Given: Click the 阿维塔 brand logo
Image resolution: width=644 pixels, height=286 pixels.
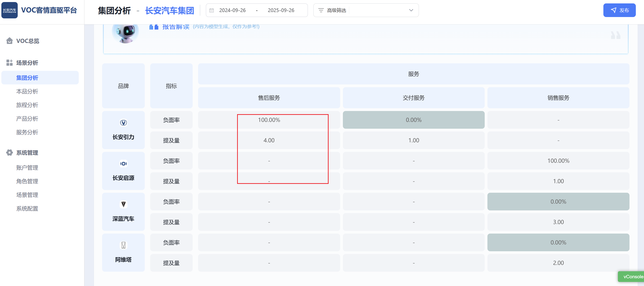Looking at the screenshot, I should (123, 245).
